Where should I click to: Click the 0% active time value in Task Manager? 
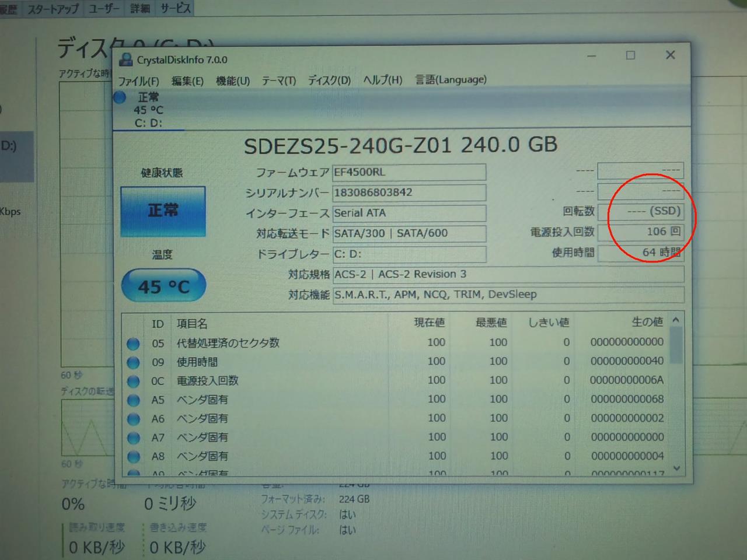tap(74, 504)
